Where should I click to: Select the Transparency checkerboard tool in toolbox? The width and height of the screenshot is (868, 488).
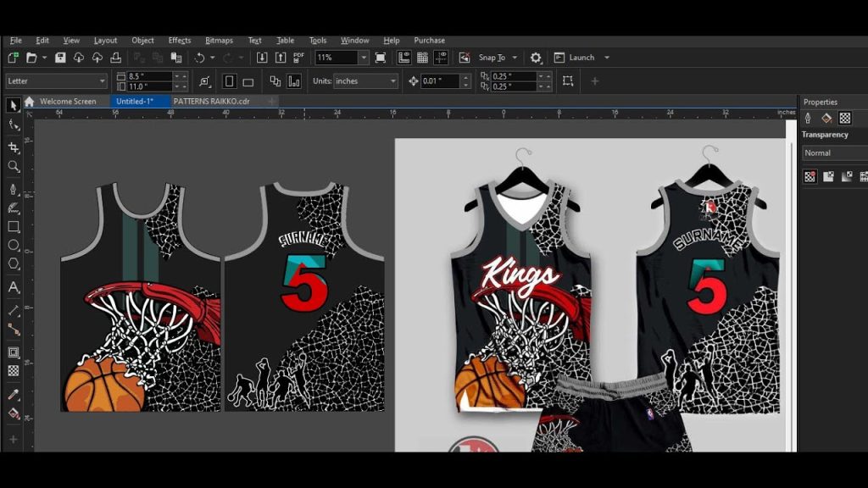[14, 371]
